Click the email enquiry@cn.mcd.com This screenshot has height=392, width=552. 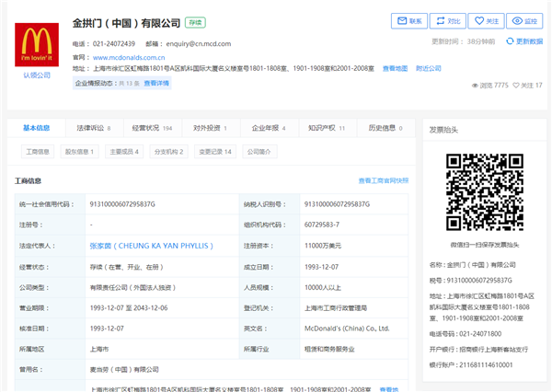point(199,43)
